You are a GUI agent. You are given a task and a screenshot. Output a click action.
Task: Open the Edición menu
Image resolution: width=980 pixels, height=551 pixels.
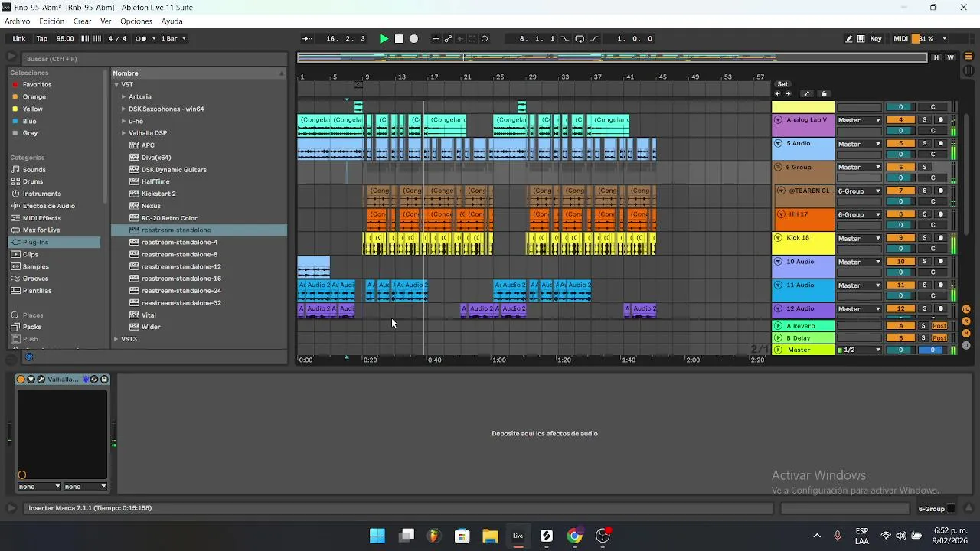51,21
